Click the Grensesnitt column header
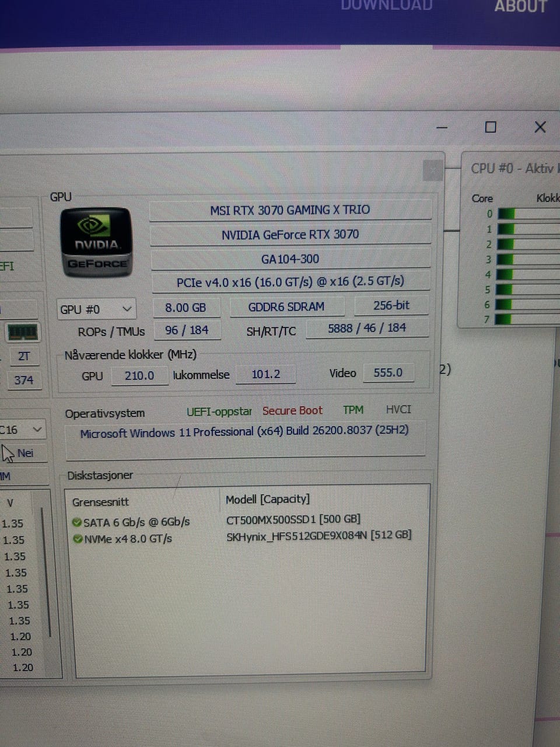560x747 pixels. click(100, 502)
